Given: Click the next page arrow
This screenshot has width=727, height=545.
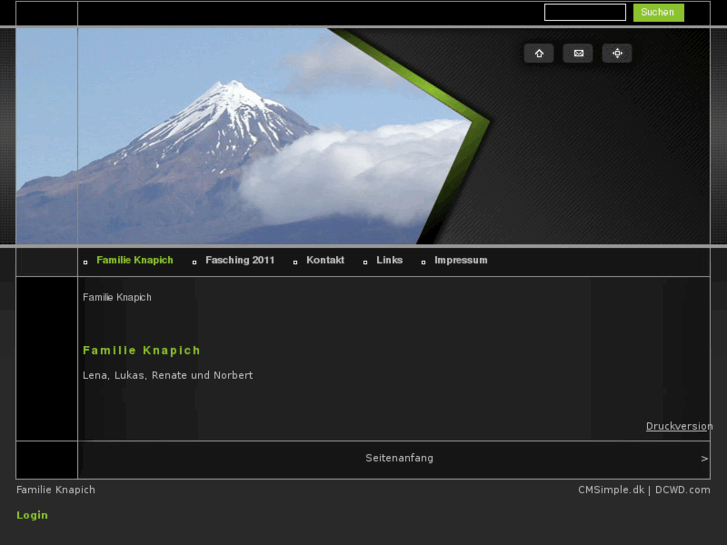Looking at the screenshot, I should 704,459.
